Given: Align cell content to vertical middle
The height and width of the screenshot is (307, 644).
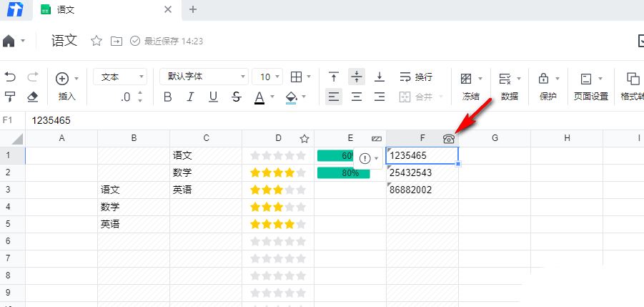Looking at the screenshot, I should 357,77.
